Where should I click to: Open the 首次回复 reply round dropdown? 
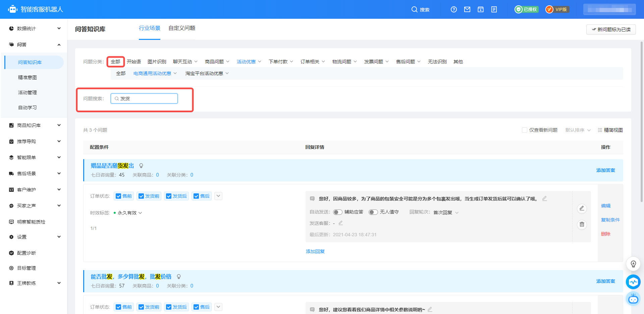446,212
